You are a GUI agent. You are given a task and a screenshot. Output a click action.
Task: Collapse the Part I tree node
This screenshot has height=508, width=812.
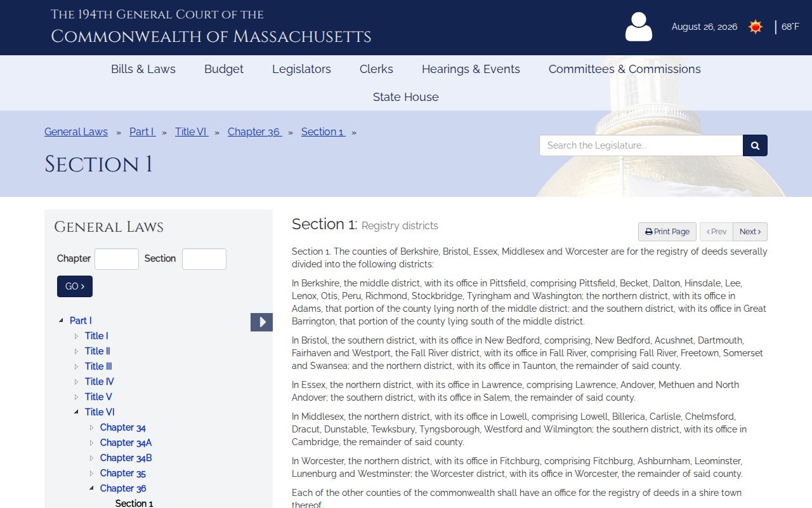(x=61, y=321)
